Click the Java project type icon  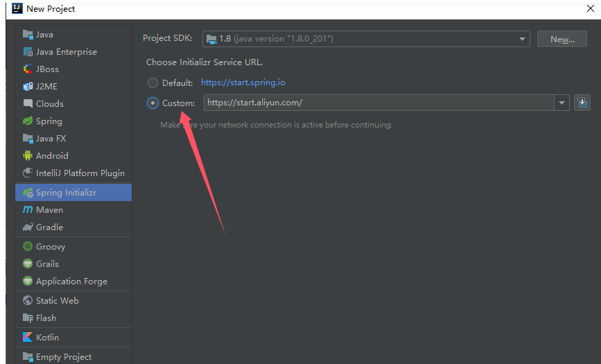coord(28,35)
